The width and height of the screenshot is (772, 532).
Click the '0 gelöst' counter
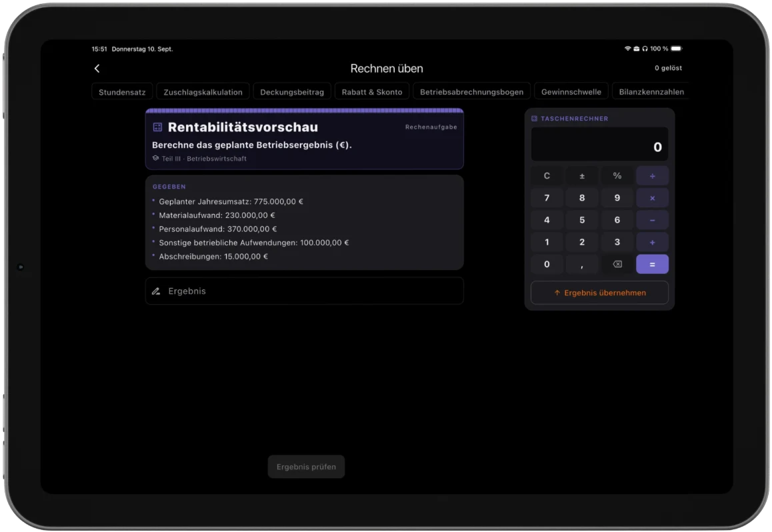pos(668,68)
